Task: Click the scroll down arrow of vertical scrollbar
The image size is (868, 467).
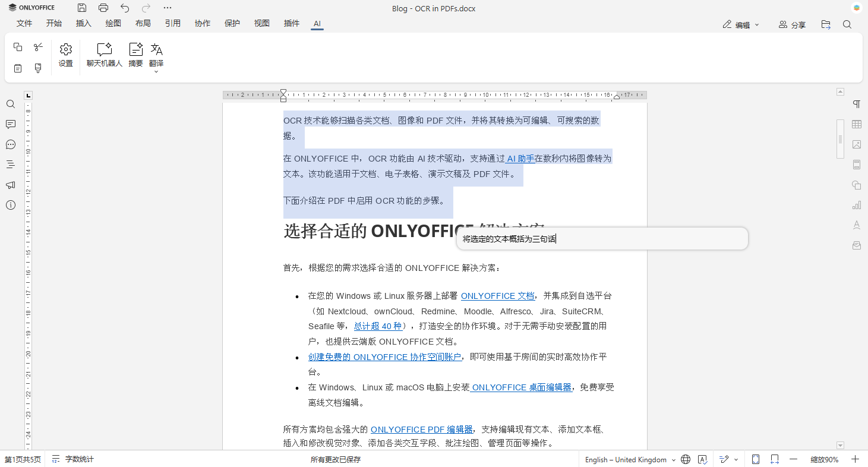Action: pos(840,445)
